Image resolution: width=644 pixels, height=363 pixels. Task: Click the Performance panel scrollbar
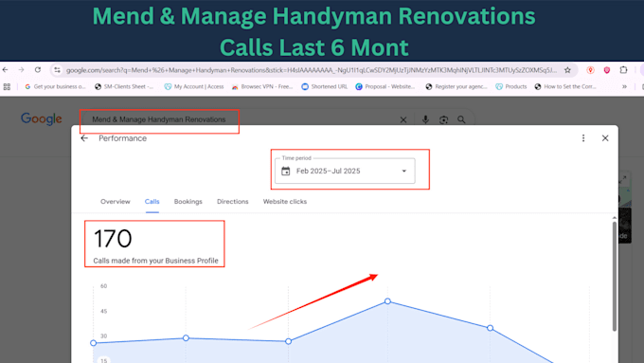[x=615, y=276]
